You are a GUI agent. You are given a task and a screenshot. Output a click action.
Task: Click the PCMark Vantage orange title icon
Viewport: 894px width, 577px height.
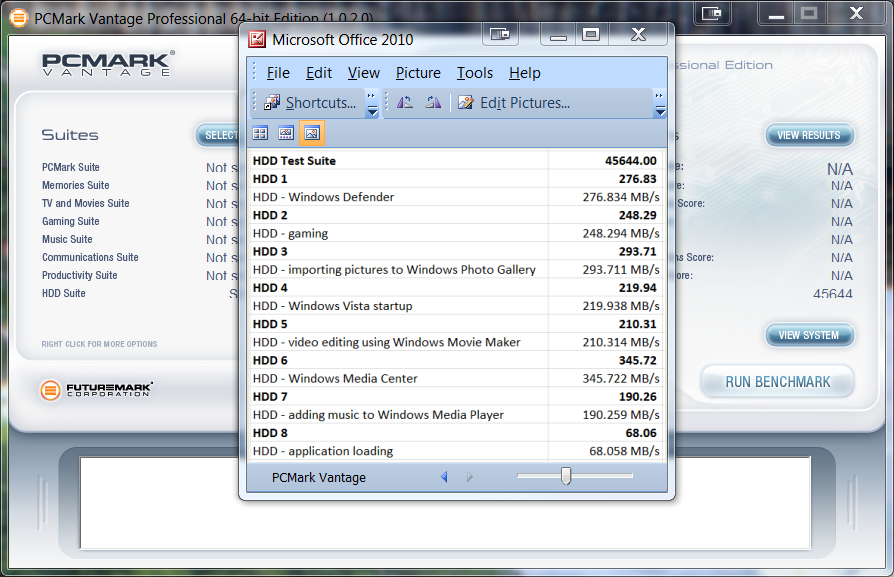(17, 16)
